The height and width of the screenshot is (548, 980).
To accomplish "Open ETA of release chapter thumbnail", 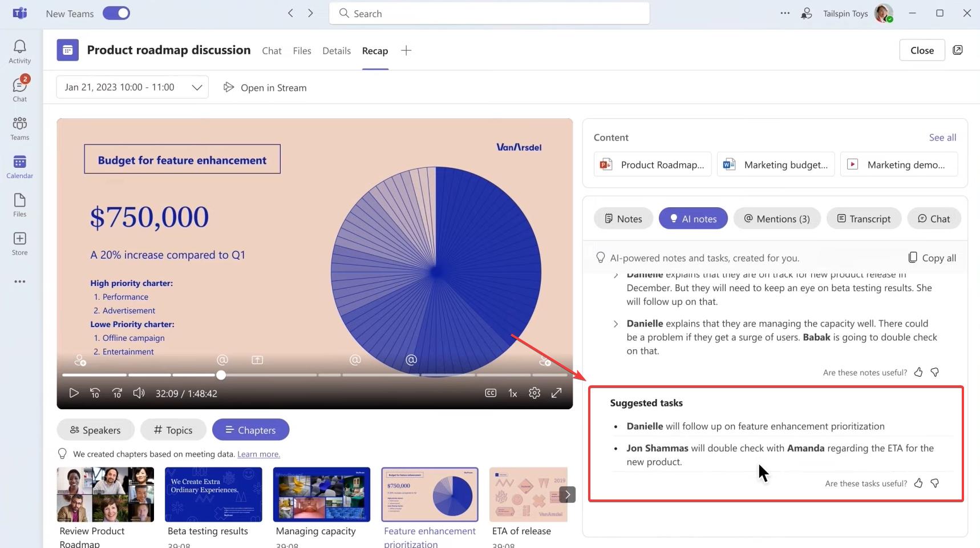I will click(528, 494).
